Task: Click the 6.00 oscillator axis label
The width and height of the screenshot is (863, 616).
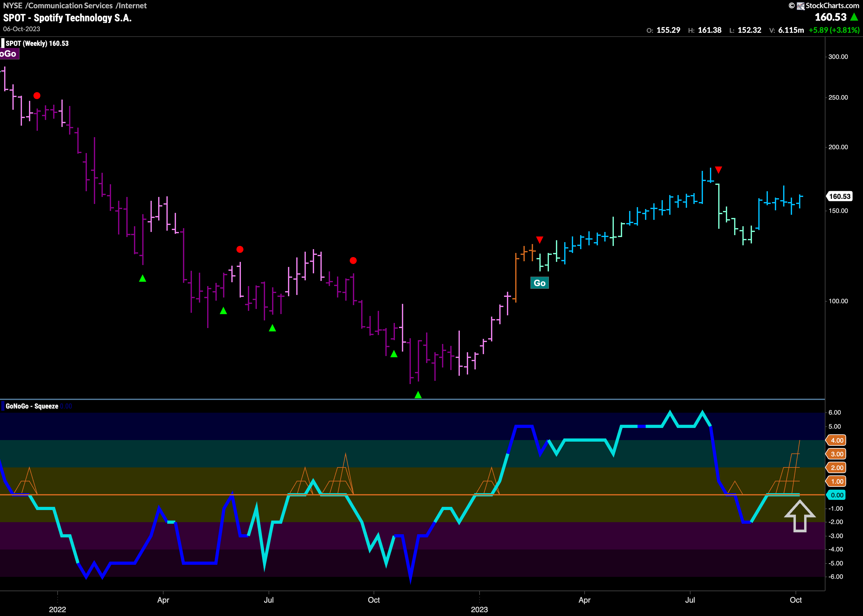Action: click(835, 413)
